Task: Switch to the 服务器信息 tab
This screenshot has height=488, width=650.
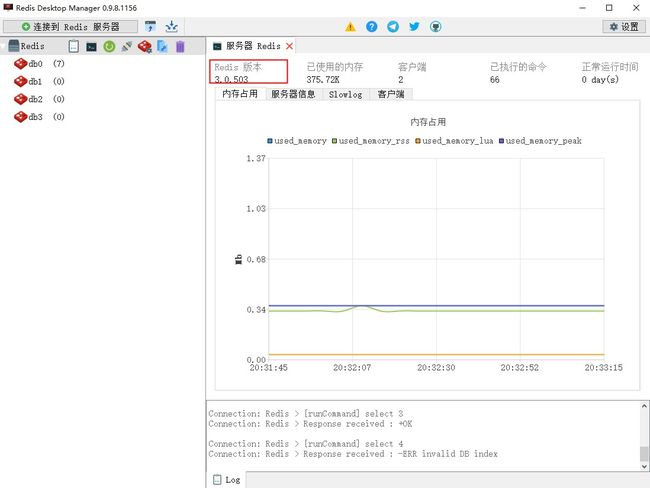Action: click(293, 94)
